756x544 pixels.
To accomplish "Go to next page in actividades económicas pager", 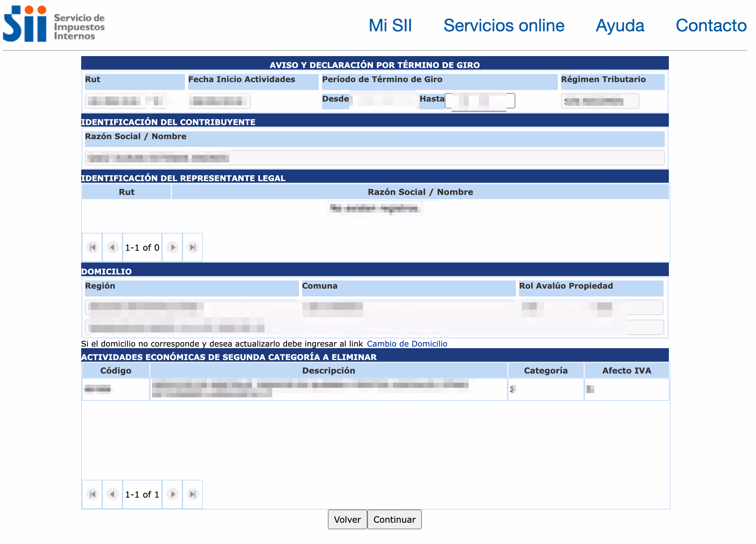I will 172,494.
